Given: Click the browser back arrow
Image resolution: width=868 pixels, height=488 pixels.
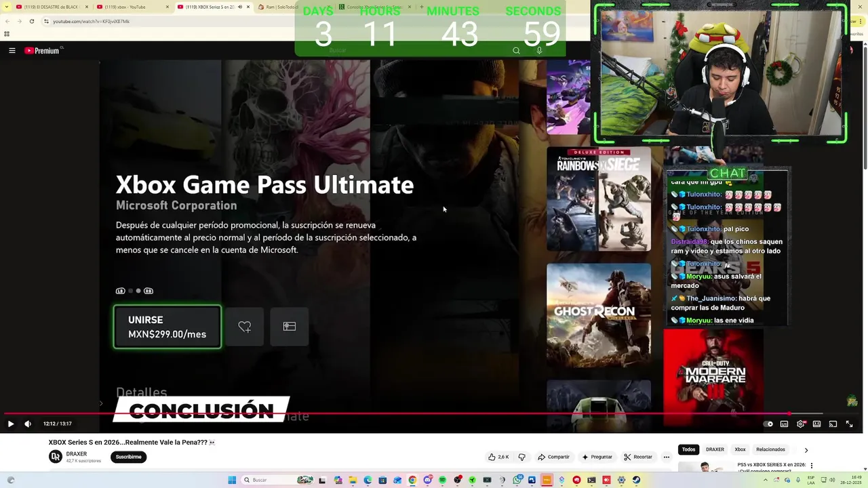Looking at the screenshot, I should pos(7,22).
